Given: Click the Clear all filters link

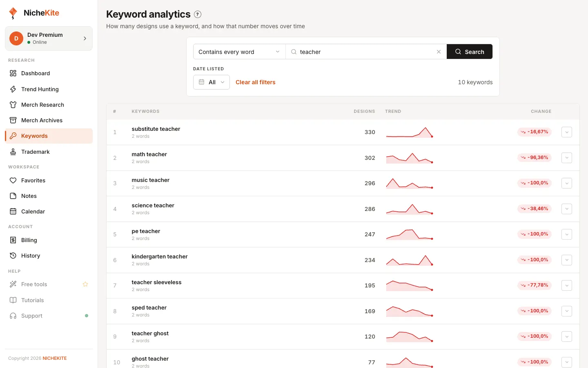Looking at the screenshot, I should (x=256, y=82).
